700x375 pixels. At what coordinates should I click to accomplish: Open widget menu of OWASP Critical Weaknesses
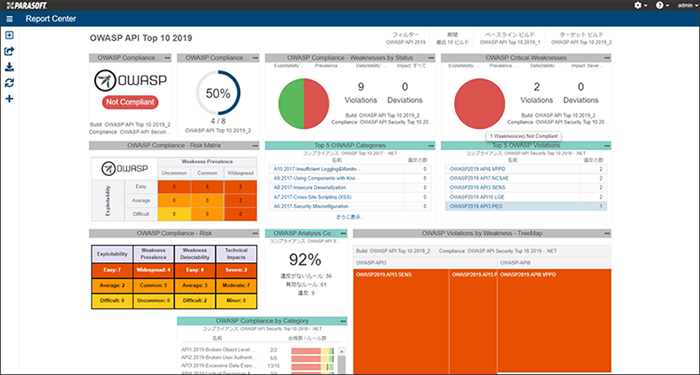coord(607,58)
